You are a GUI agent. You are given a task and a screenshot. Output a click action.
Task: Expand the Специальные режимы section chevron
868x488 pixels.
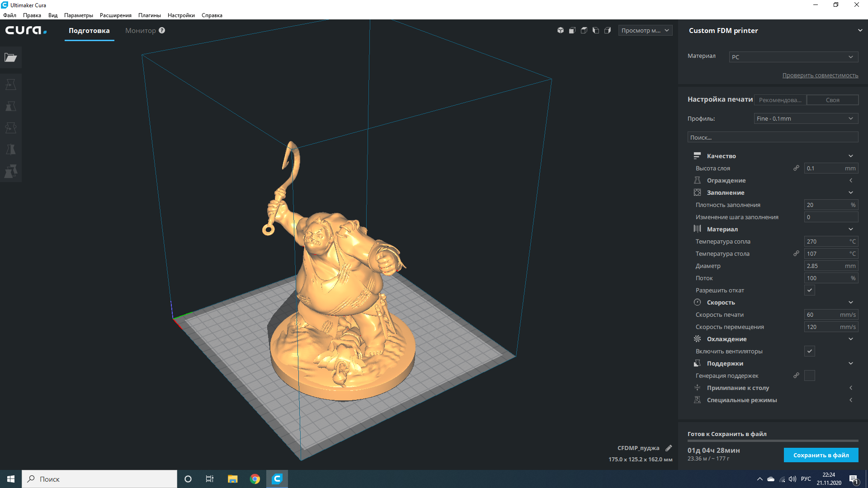851,400
